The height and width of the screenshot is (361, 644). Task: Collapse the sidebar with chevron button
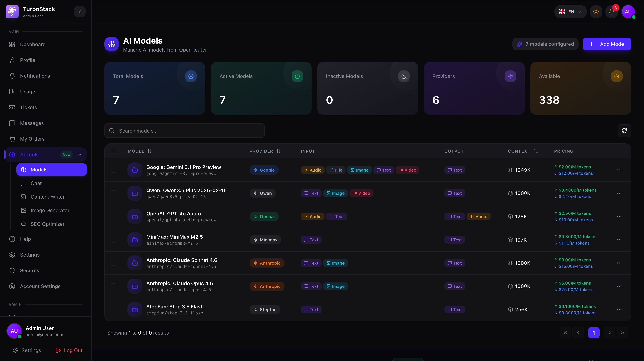pyautogui.click(x=80, y=12)
